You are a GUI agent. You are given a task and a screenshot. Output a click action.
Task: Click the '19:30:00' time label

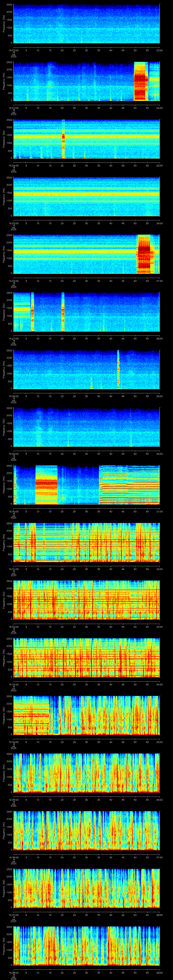[x=13, y=511]
